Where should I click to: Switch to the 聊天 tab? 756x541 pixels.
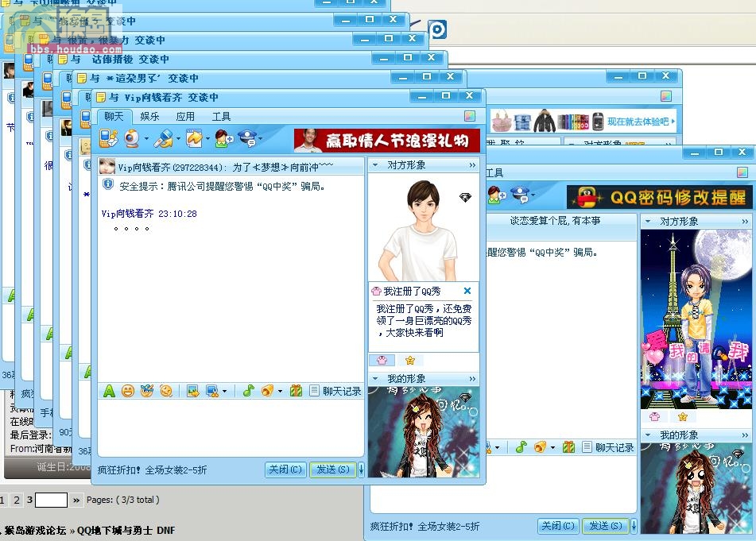click(x=114, y=117)
